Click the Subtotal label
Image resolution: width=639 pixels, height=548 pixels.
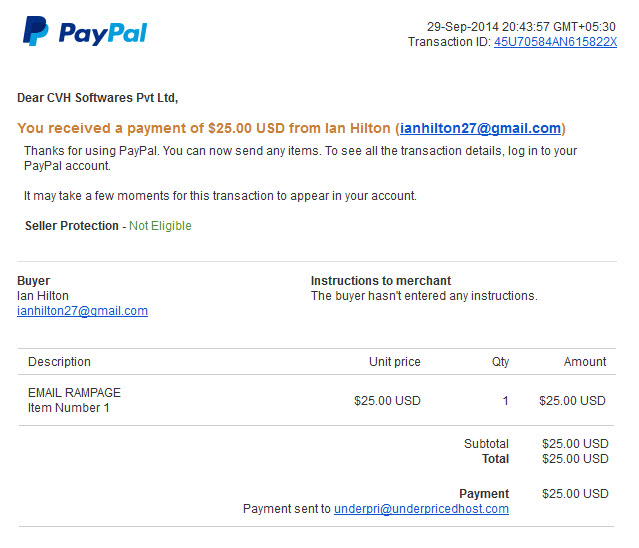[x=486, y=444]
